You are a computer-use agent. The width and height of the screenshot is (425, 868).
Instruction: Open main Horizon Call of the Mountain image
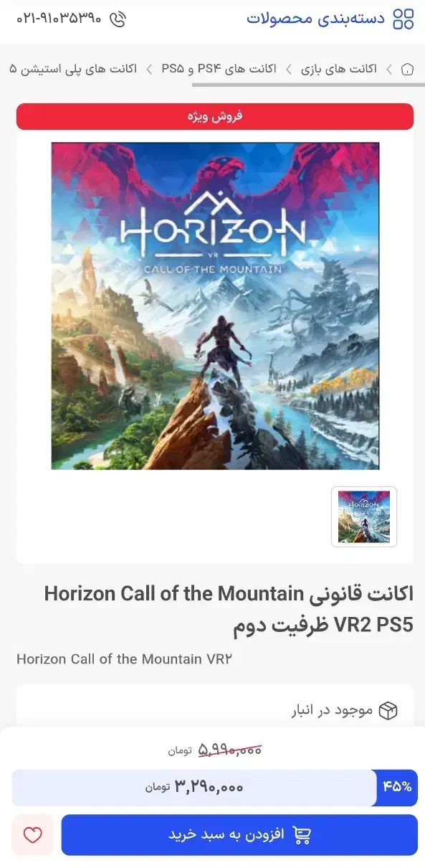tap(215, 306)
